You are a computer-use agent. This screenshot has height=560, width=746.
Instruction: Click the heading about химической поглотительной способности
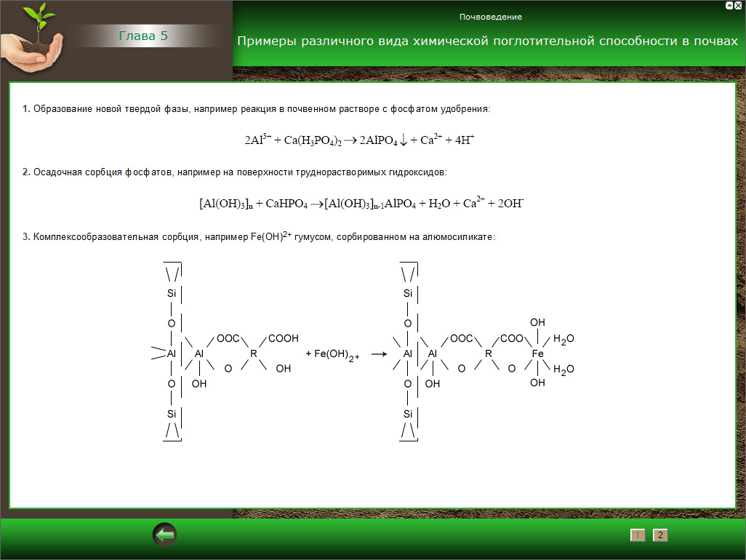pos(487,41)
